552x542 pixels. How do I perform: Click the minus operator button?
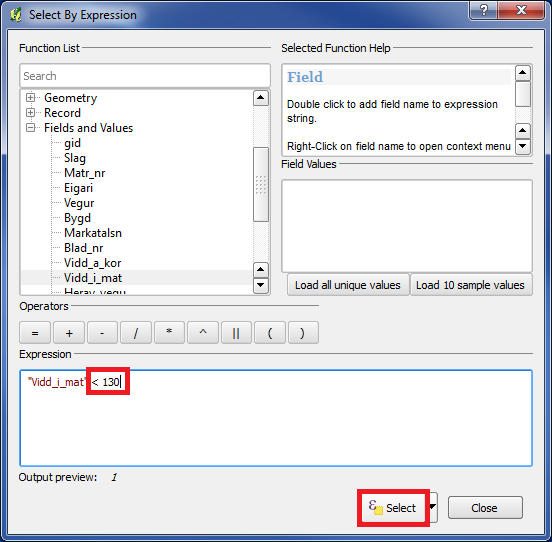tap(102, 332)
